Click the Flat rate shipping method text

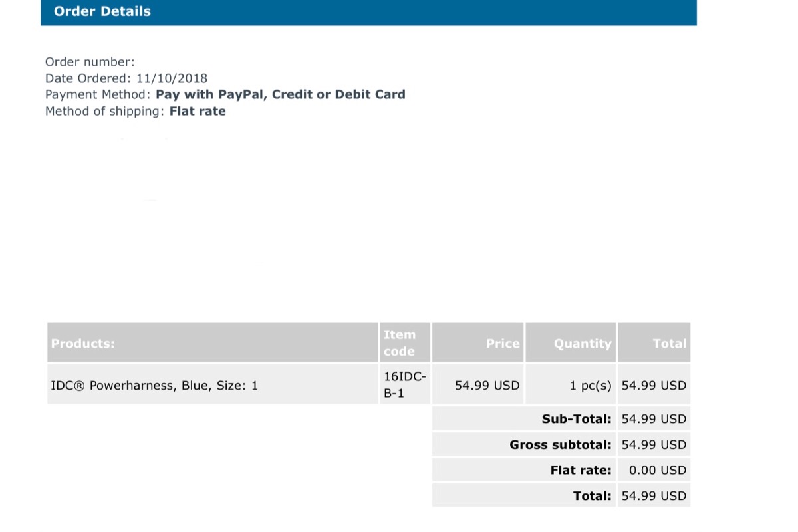pos(198,111)
